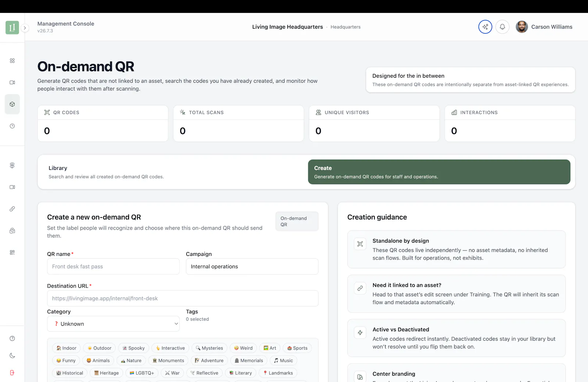Select the Literary tag chip
This screenshot has width=588, height=382.
[241, 373]
